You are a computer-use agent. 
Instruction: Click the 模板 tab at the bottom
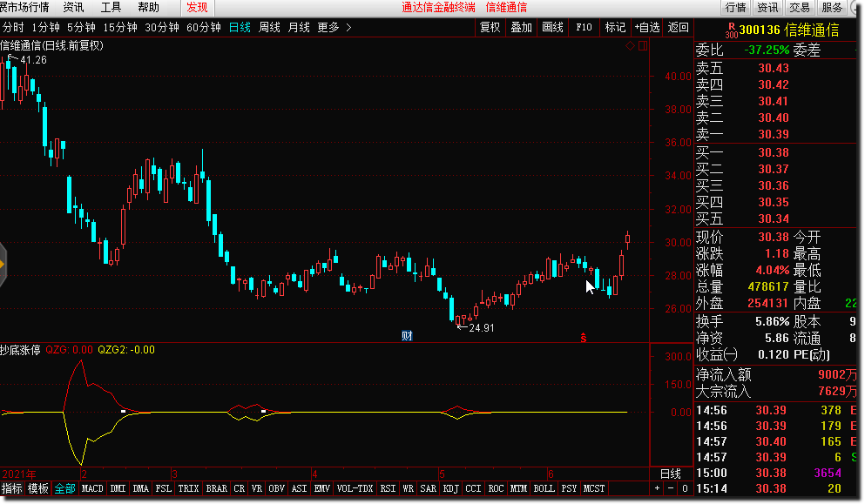[38, 488]
